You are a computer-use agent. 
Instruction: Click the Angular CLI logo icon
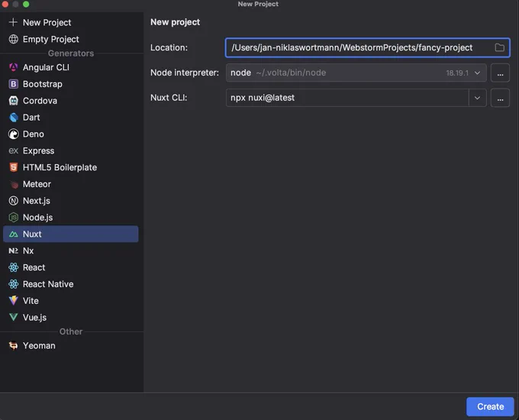13,67
